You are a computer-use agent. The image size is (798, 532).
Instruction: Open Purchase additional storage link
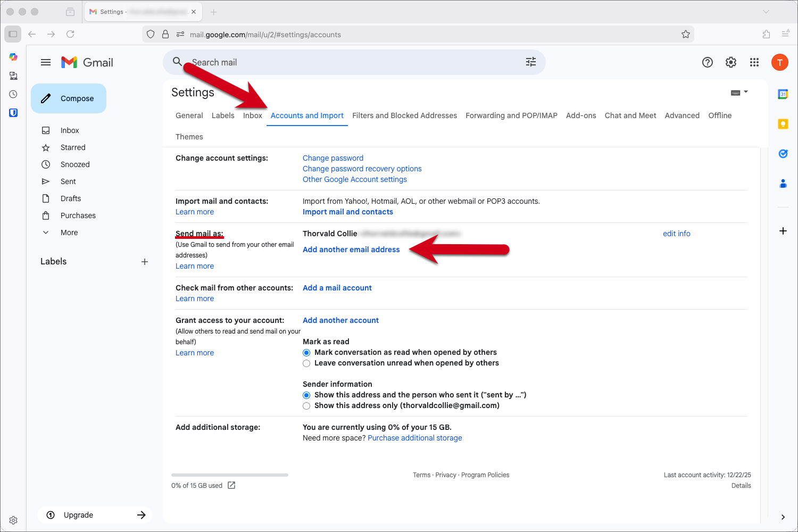(x=414, y=437)
